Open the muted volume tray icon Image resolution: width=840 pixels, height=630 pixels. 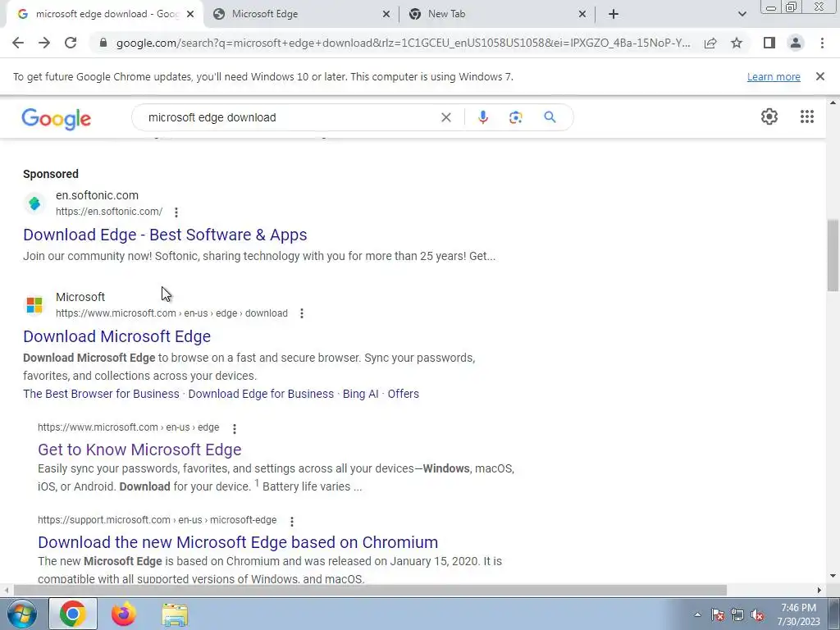[x=757, y=615]
